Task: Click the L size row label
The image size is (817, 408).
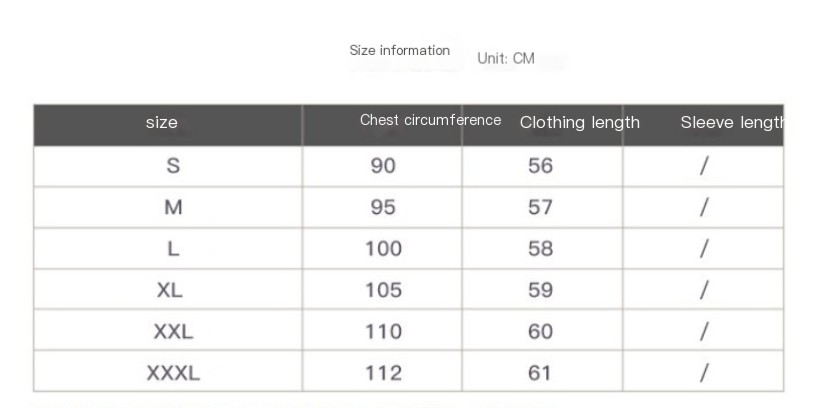Action: [173, 249]
